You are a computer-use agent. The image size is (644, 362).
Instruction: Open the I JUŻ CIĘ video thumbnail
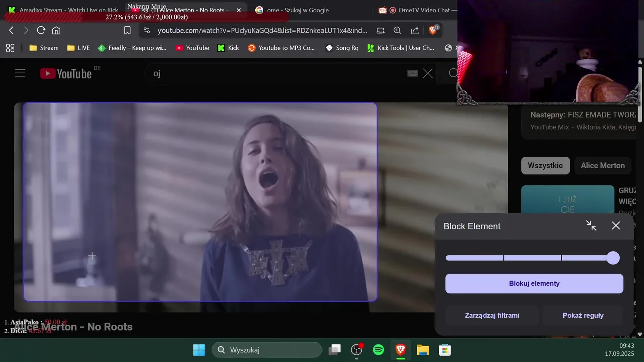[568, 200]
